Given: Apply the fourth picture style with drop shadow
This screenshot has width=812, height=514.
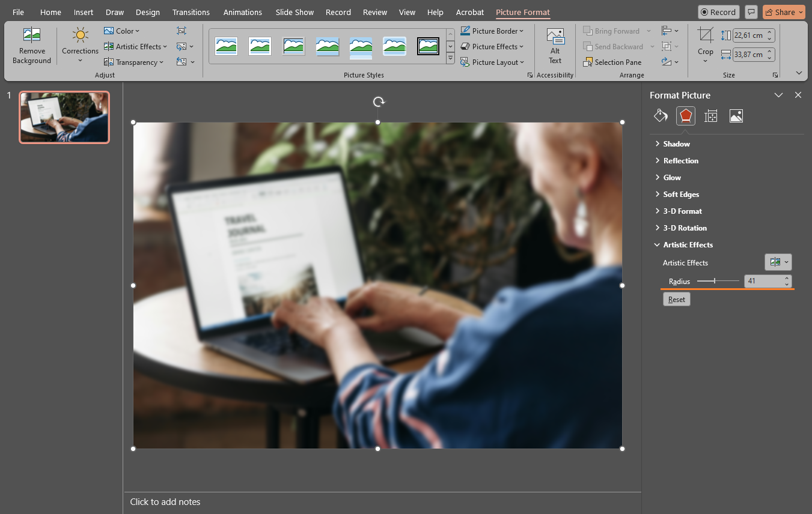Looking at the screenshot, I should tap(328, 46).
